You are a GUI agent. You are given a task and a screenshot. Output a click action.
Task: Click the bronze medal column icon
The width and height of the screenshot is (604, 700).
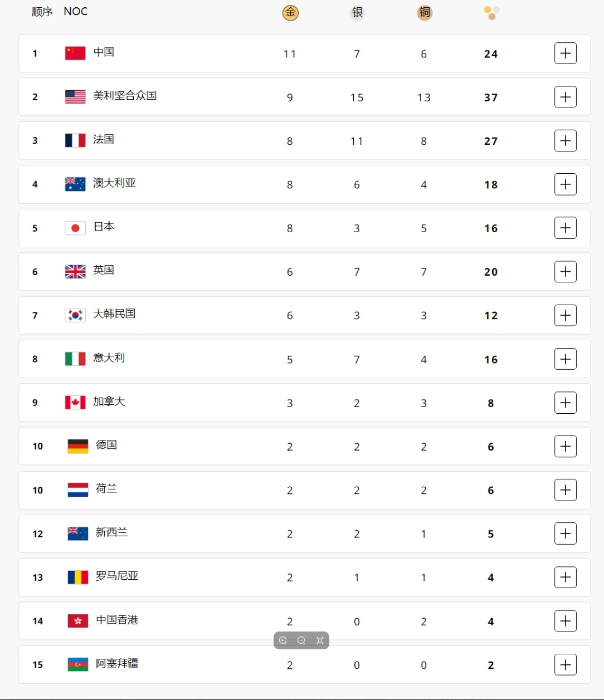pyautogui.click(x=425, y=12)
